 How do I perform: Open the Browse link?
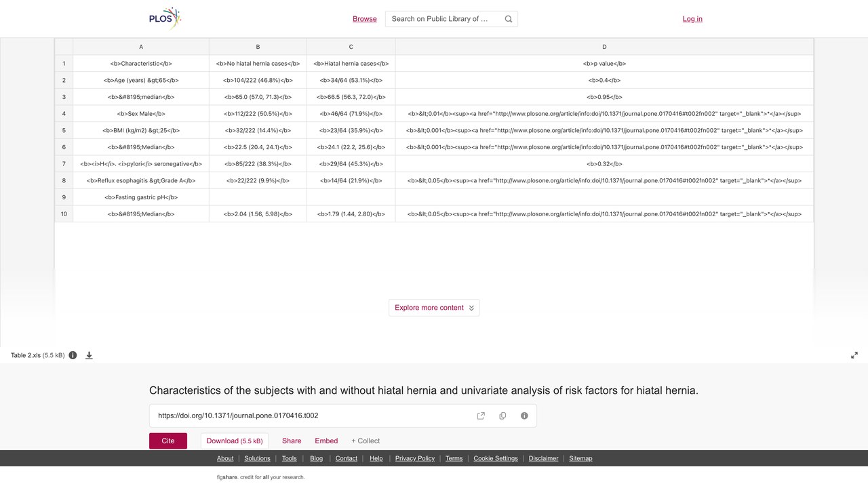[x=365, y=19]
